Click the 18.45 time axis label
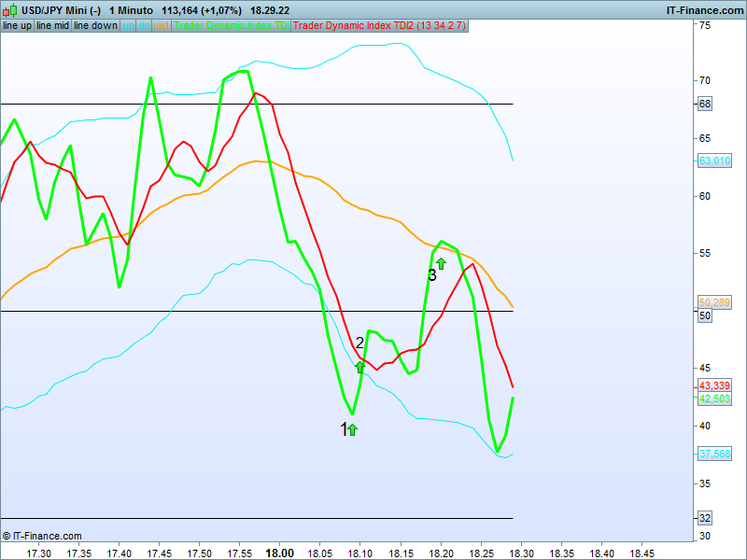 [x=642, y=553]
